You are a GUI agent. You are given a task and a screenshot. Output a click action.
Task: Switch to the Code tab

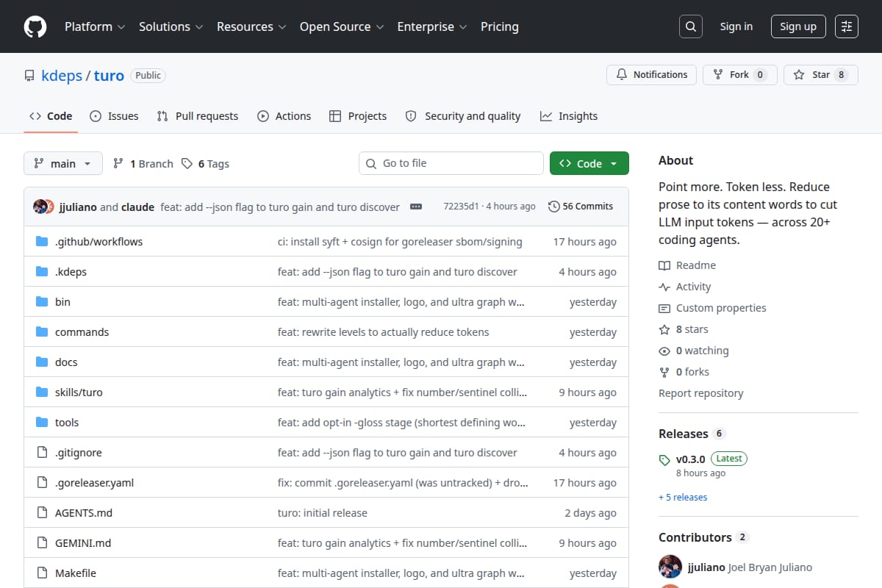point(51,116)
